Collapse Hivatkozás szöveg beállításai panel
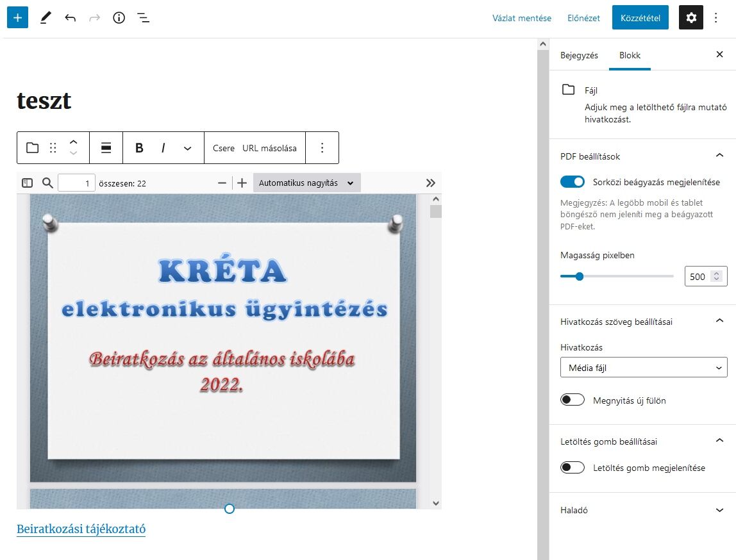 click(719, 321)
